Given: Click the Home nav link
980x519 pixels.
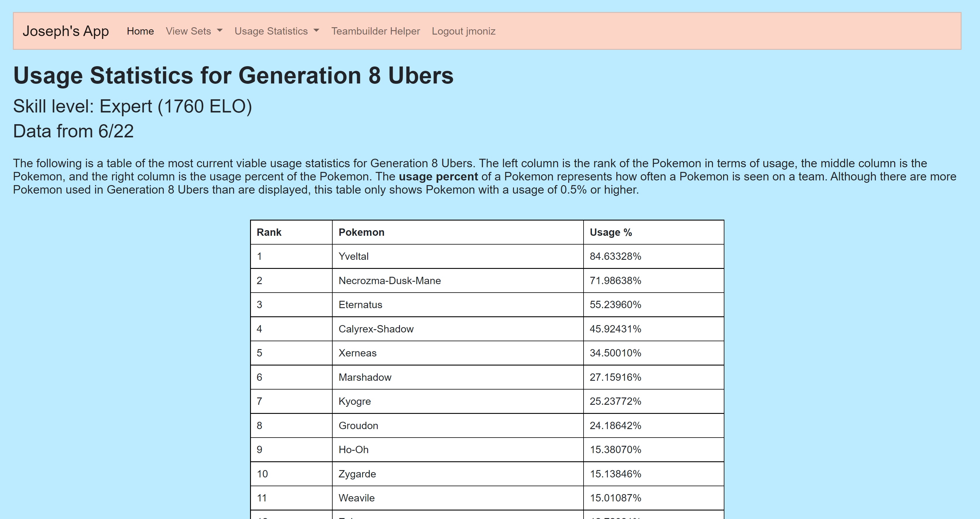Looking at the screenshot, I should [140, 31].
